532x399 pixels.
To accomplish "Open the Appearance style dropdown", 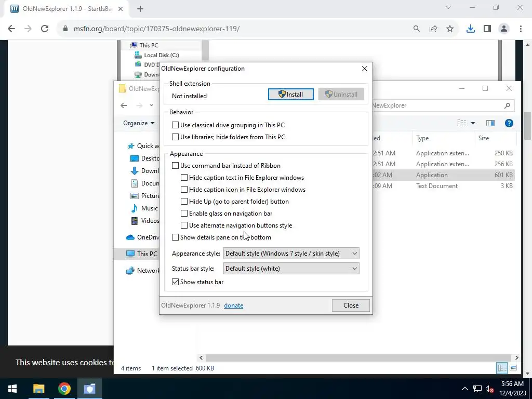I will pos(291,254).
